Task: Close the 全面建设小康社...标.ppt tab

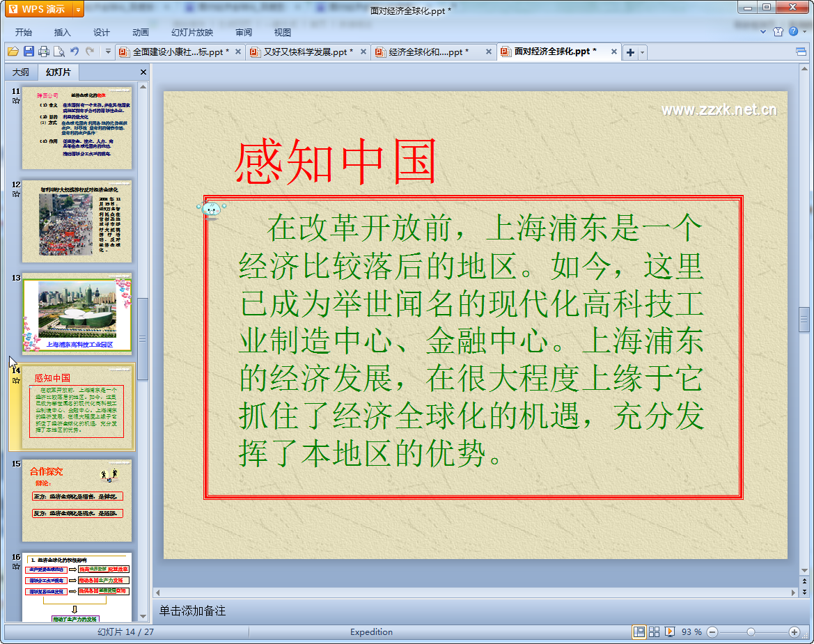Action: pos(237,52)
